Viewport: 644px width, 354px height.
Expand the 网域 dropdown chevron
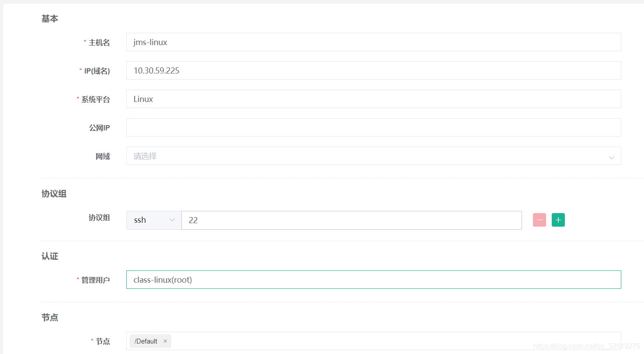pos(612,157)
